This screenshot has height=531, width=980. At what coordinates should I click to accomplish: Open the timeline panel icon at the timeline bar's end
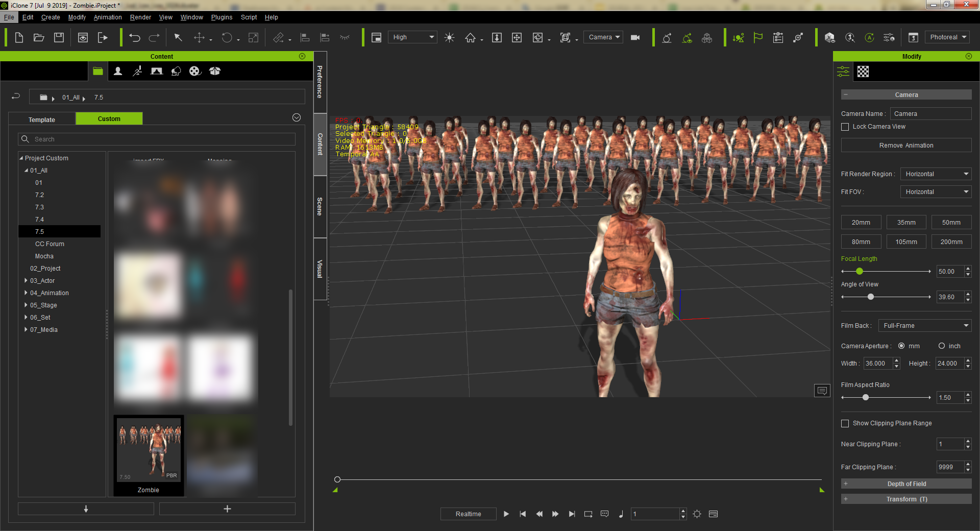pyautogui.click(x=713, y=514)
